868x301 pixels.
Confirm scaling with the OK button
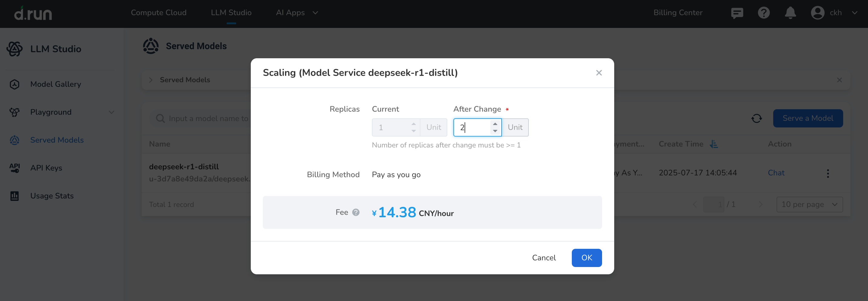tap(587, 258)
